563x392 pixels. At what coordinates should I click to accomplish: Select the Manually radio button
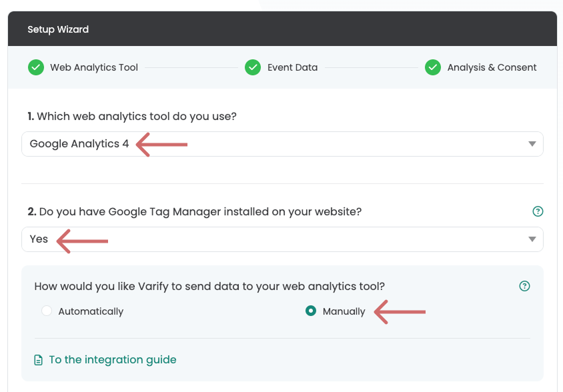point(311,311)
